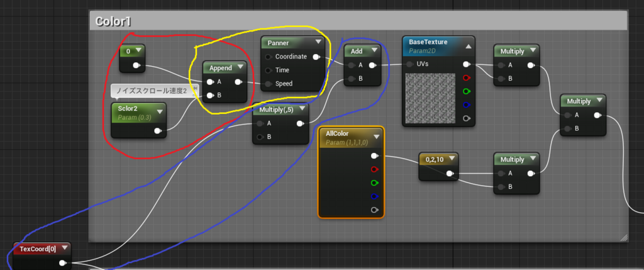Click AllColor's green channel output pin

coord(374,183)
